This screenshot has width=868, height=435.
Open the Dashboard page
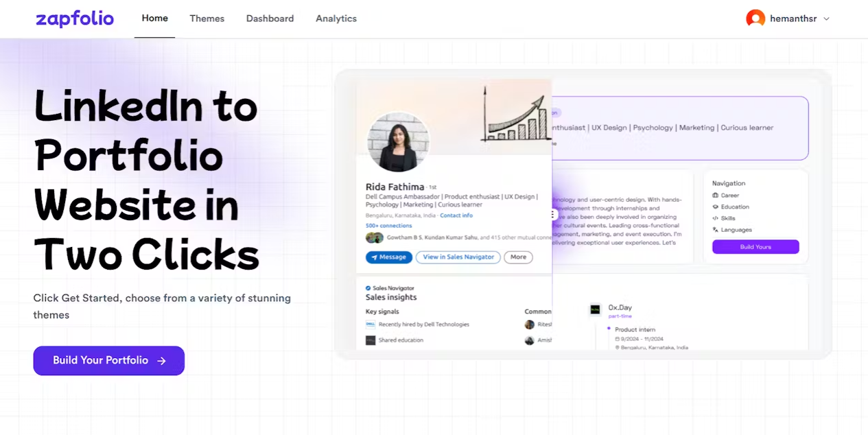270,19
